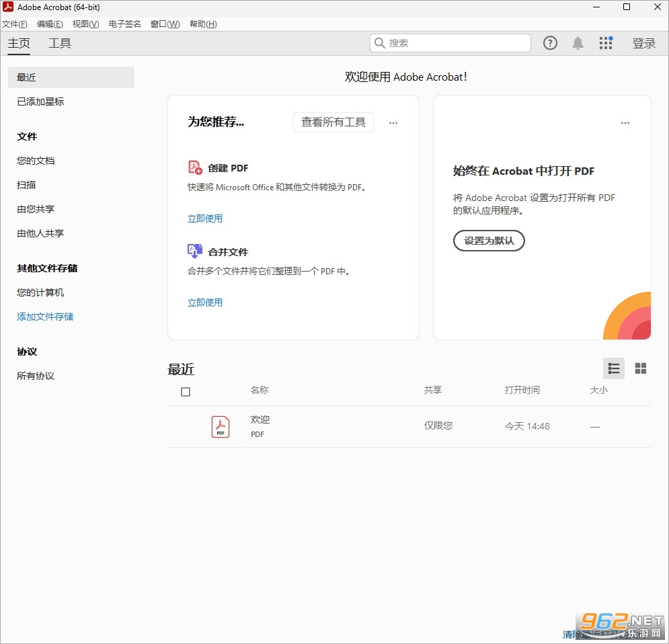Click the 查看所有工具 button
The image size is (669, 644).
[x=333, y=122]
